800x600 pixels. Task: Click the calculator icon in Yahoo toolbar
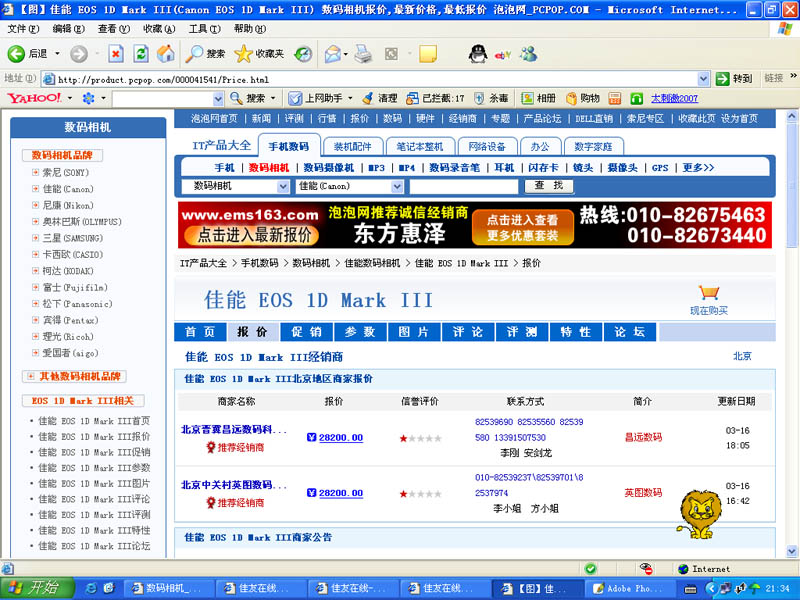pos(615,98)
